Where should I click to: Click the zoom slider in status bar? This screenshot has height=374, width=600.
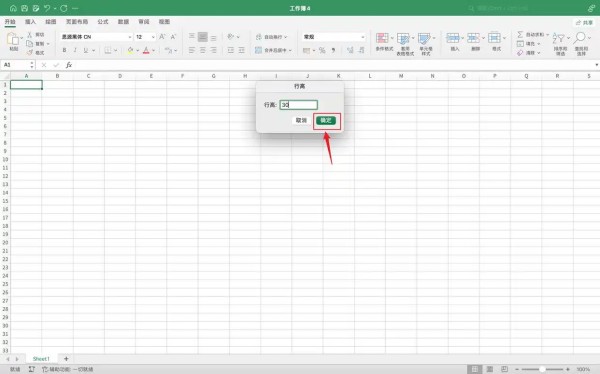click(x=542, y=369)
